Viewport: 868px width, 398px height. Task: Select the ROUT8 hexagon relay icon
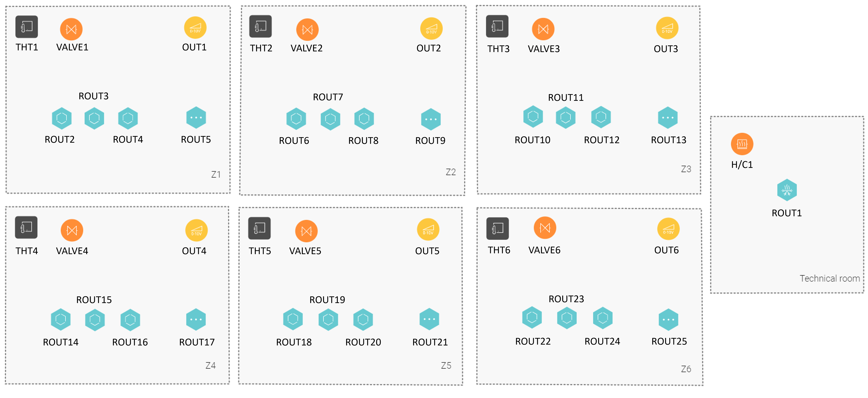364,119
